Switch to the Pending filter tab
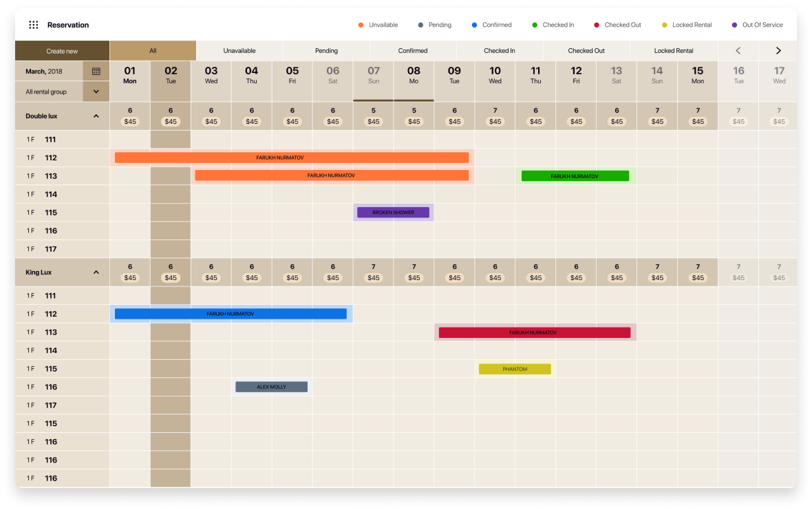The width and height of the screenshot is (812, 510). click(x=326, y=51)
